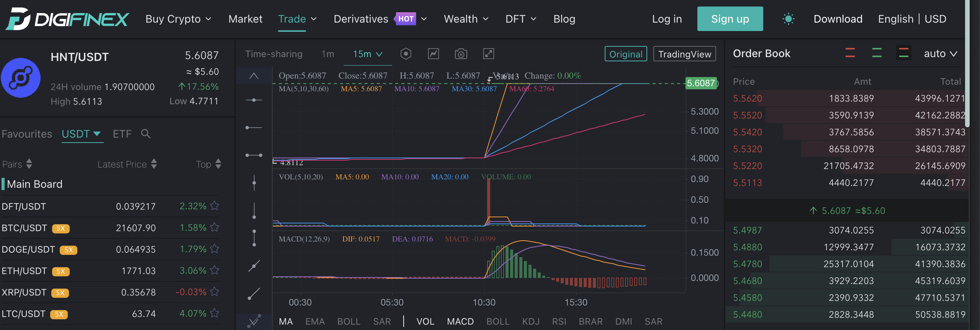The image size is (980, 330).
Task: Open the USDT market dropdown tab
Action: pyautogui.click(x=82, y=134)
